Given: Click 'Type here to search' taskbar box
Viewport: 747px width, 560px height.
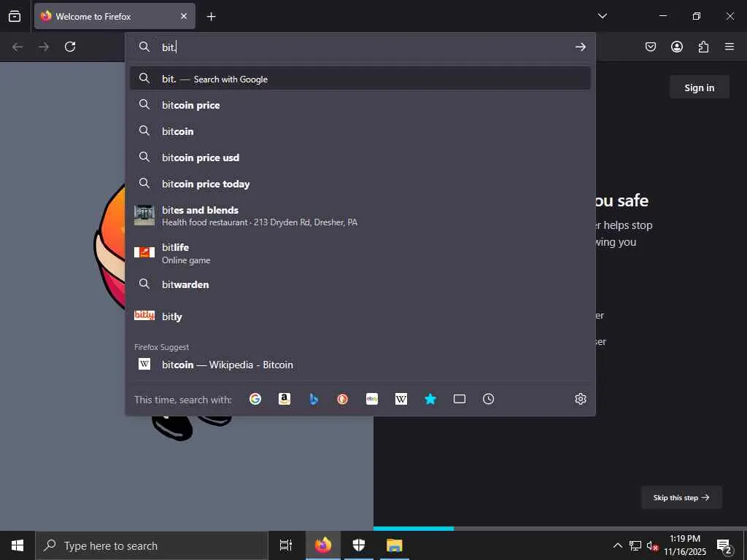Looking at the screenshot, I should click(152, 545).
